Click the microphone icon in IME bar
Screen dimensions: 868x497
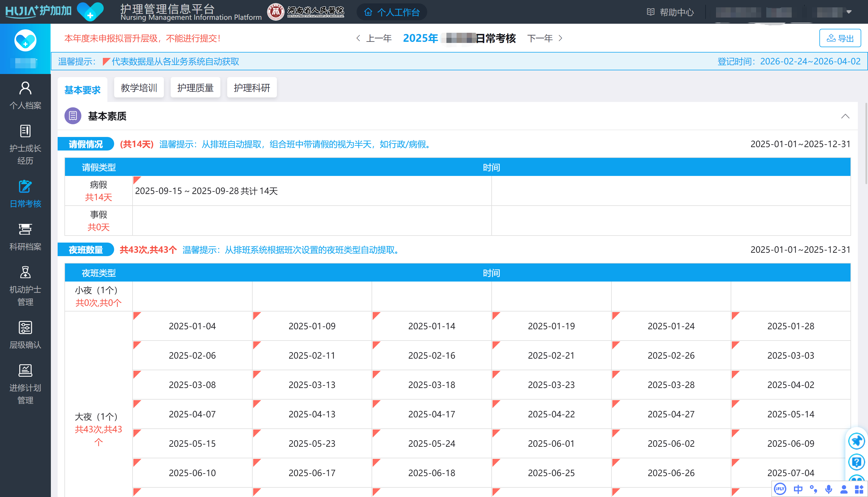coord(828,489)
